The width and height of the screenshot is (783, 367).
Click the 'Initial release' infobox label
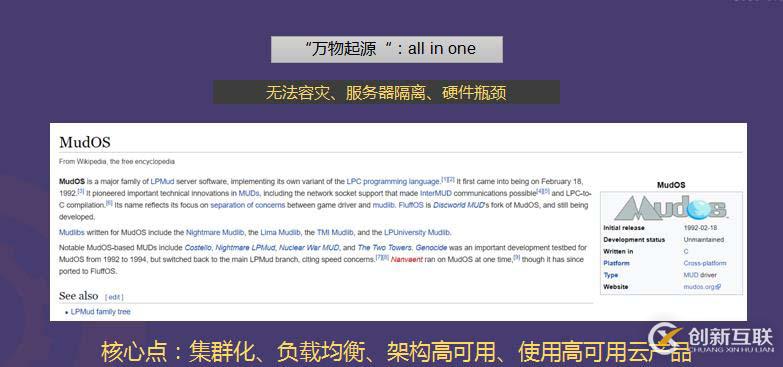[x=624, y=228]
